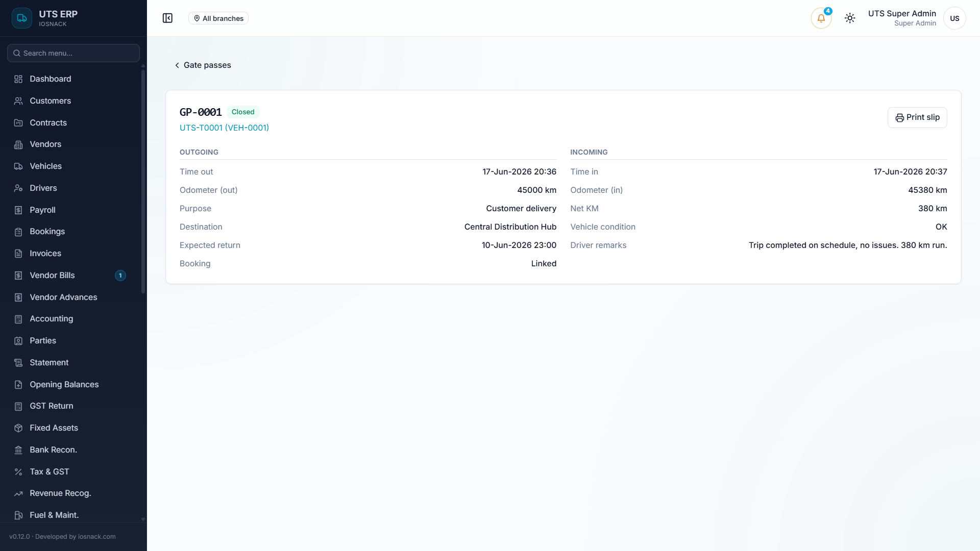980x551 pixels.
Task: Click the INCOMING section header
Action: point(589,153)
